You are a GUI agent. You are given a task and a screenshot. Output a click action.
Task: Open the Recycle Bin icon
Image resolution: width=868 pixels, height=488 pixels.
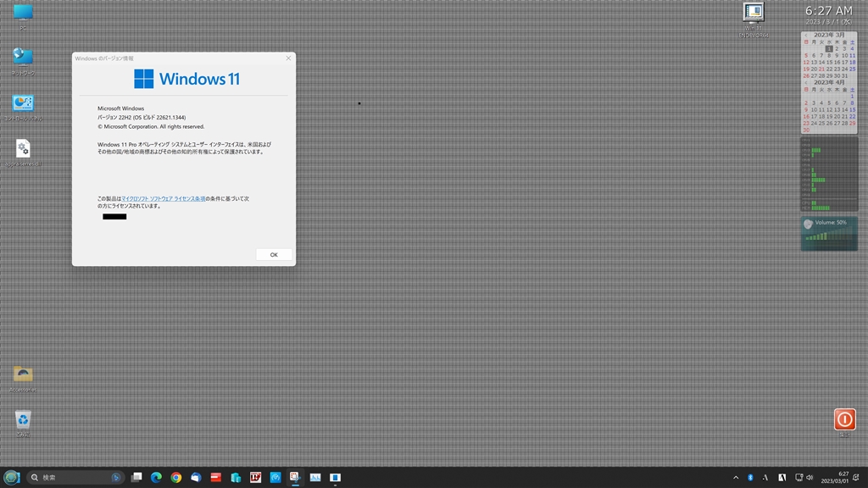(x=23, y=423)
